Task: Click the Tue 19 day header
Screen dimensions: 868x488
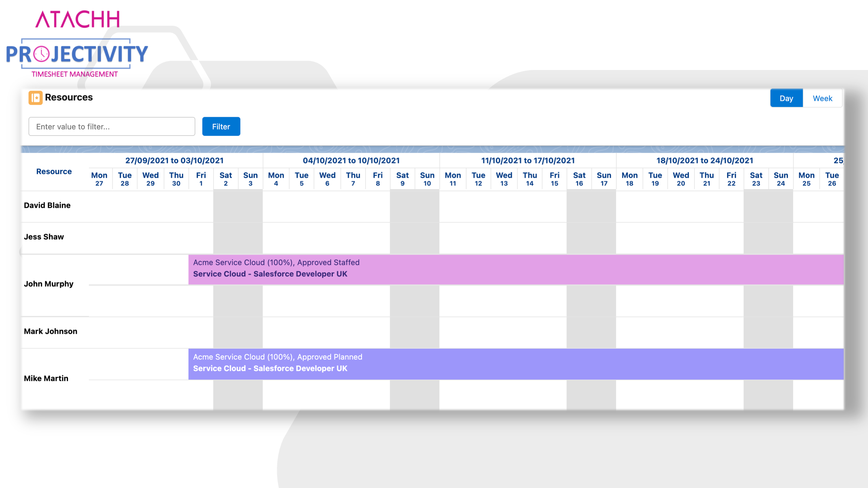Action: point(655,179)
